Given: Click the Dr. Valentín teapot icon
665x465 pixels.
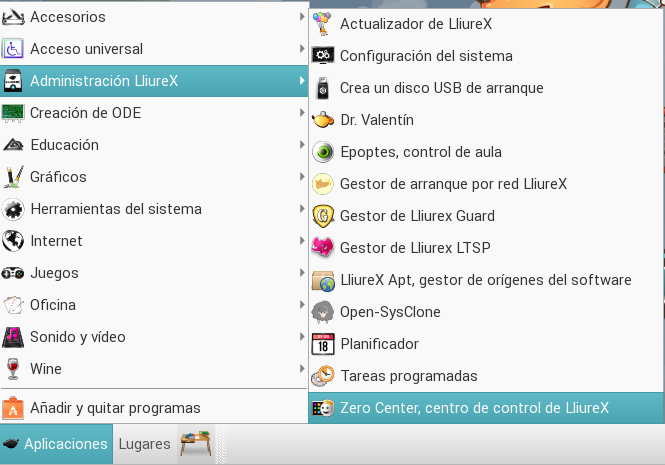Looking at the screenshot, I should pyautogui.click(x=323, y=120).
